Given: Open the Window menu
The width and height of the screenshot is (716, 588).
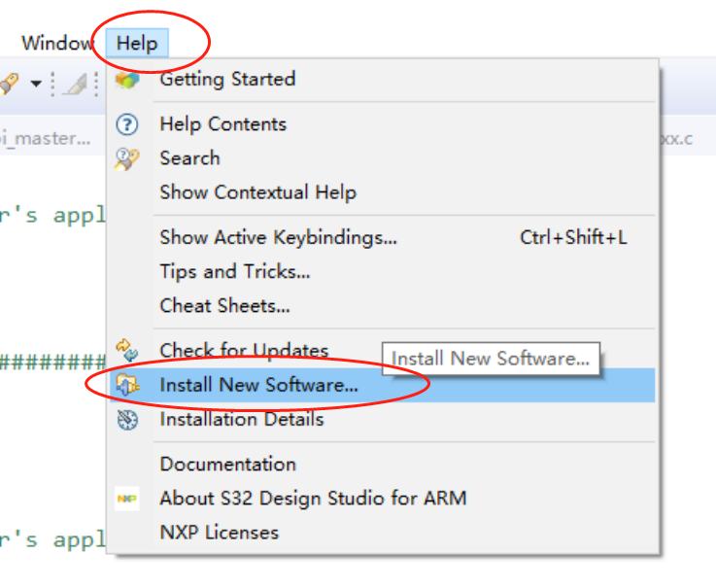Looking at the screenshot, I should point(57,43).
